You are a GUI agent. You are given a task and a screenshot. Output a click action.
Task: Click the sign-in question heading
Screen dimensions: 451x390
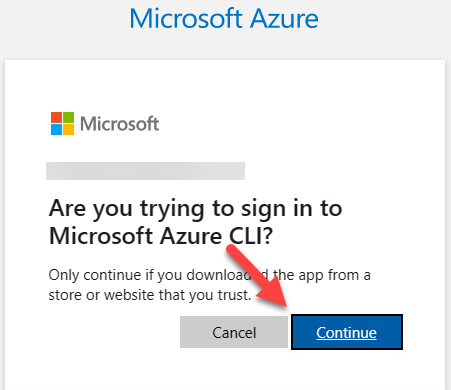[x=195, y=222]
